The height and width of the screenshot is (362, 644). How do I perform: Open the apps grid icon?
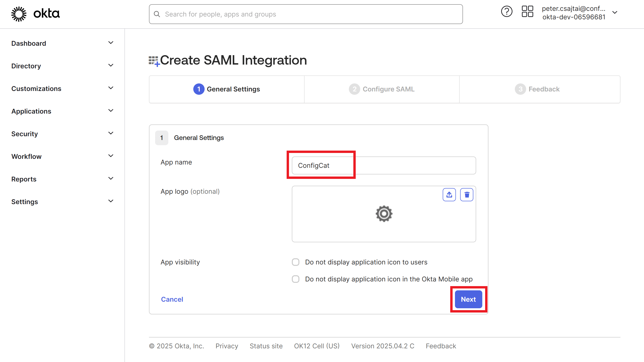pos(527,12)
